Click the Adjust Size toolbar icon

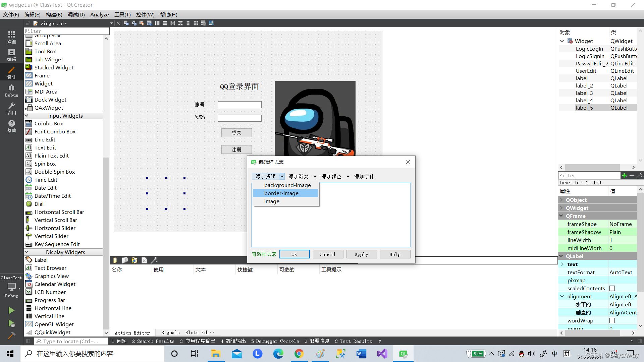tap(211, 23)
